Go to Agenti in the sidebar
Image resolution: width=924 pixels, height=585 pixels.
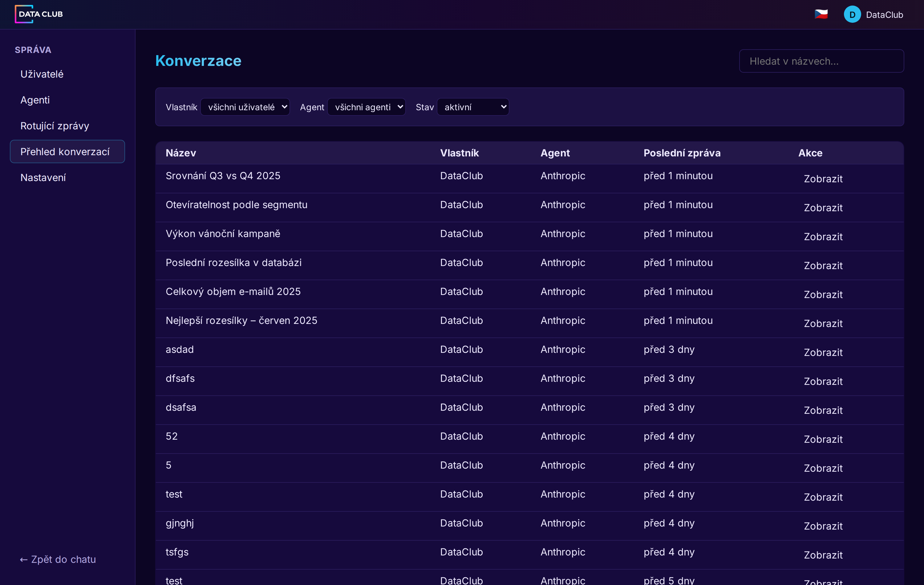point(67,100)
